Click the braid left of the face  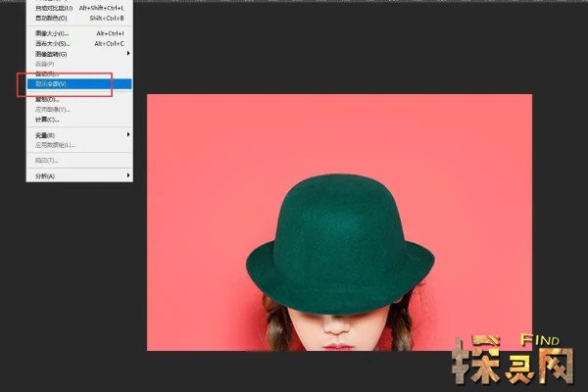pyautogui.click(x=277, y=328)
